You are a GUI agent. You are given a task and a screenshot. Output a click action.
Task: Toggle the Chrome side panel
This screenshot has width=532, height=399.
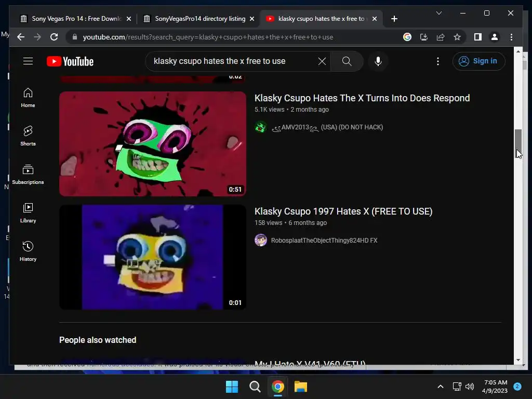click(x=478, y=37)
